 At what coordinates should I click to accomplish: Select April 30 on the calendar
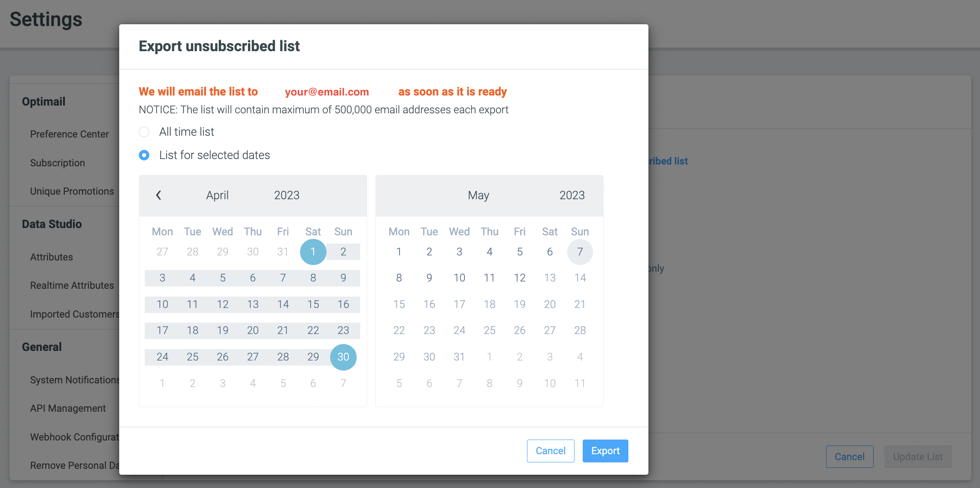(x=343, y=357)
